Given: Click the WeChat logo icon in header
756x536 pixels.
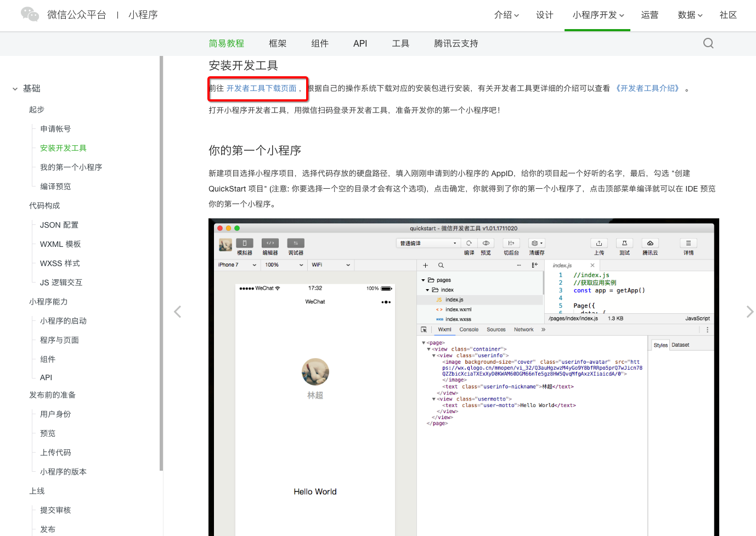Looking at the screenshot, I should [x=30, y=14].
